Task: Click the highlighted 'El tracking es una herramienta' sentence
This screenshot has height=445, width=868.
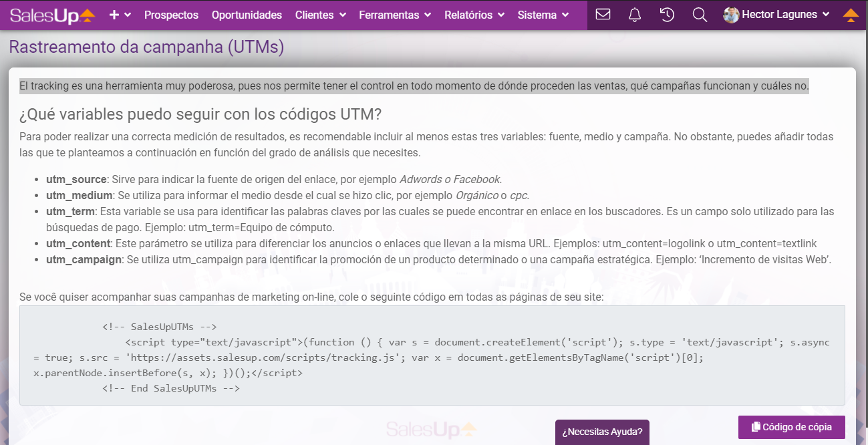Action: point(414,86)
